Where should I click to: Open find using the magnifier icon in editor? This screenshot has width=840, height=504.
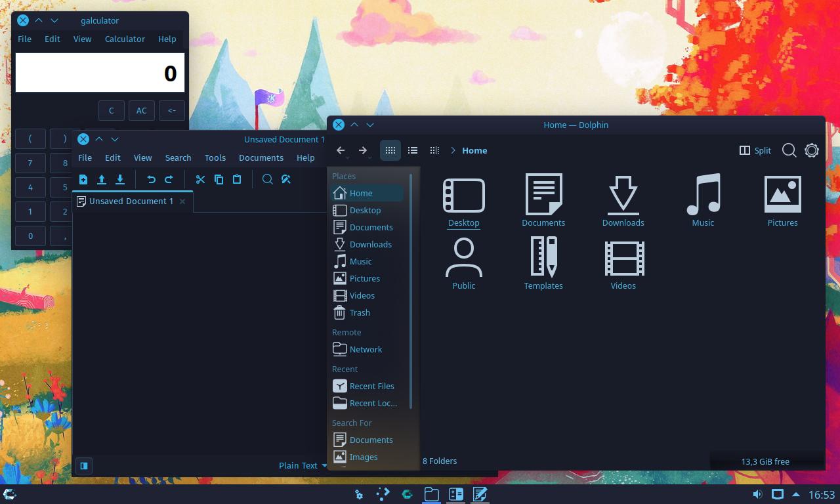tap(268, 179)
